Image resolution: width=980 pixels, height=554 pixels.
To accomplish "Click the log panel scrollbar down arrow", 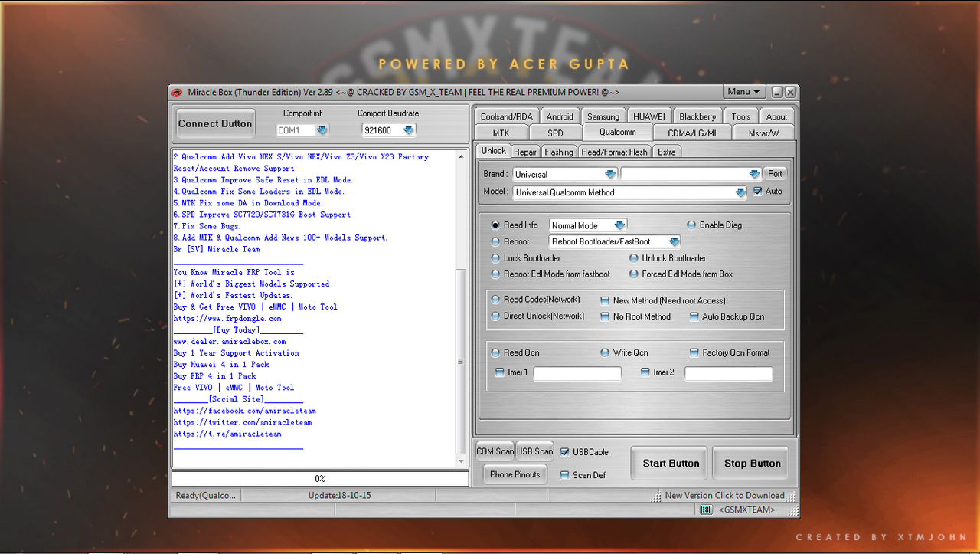I will [461, 461].
